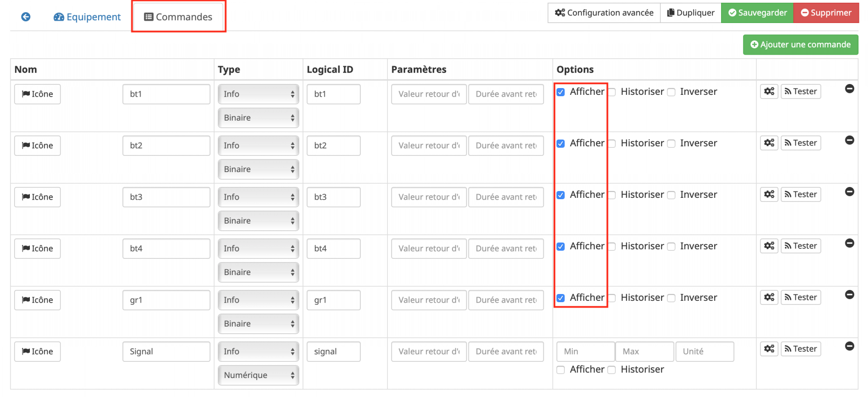Uncheck Afficher for the bt1 command

[561, 92]
